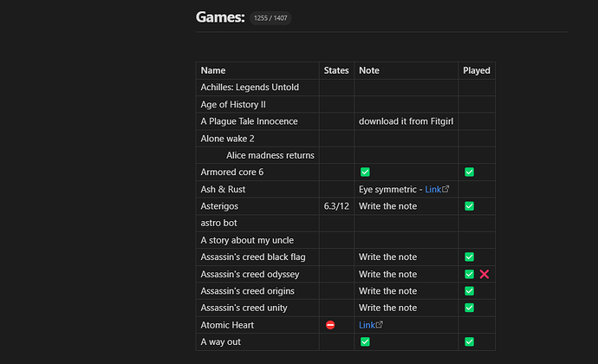Click 'Write the note' in origins row
Image resolution: width=598 pixels, height=364 pixels.
point(387,290)
